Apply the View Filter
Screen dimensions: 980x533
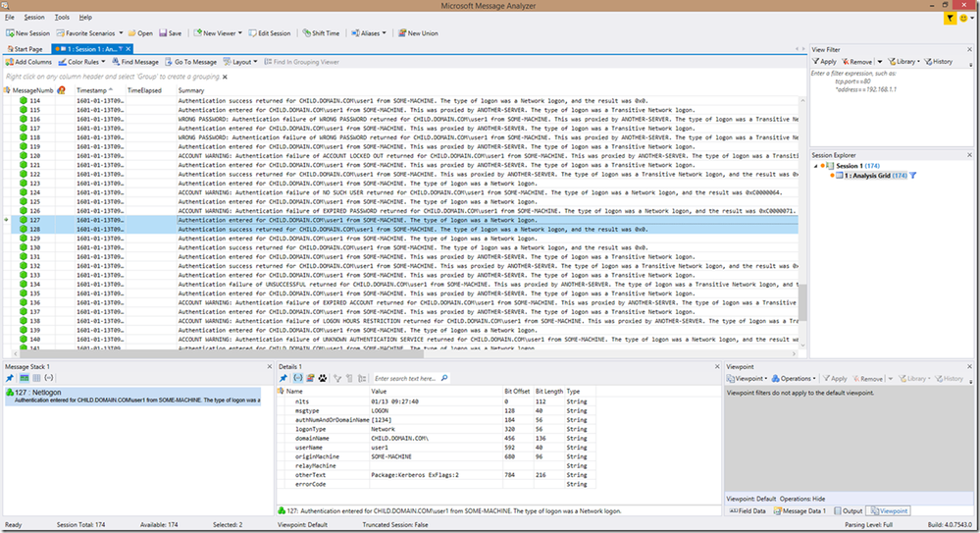(824, 61)
